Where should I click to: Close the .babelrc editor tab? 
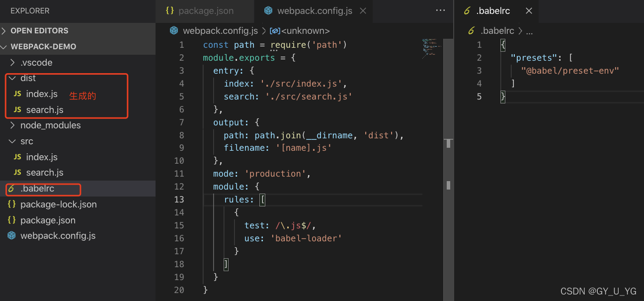pyautogui.click(x=529, y=11)
